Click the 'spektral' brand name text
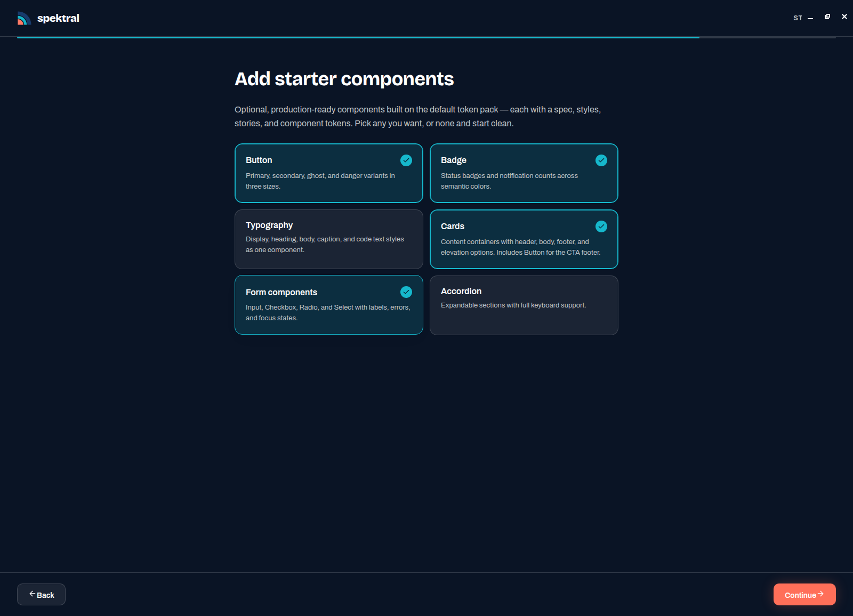The image size is (853, 616). [x=58, y=18]
